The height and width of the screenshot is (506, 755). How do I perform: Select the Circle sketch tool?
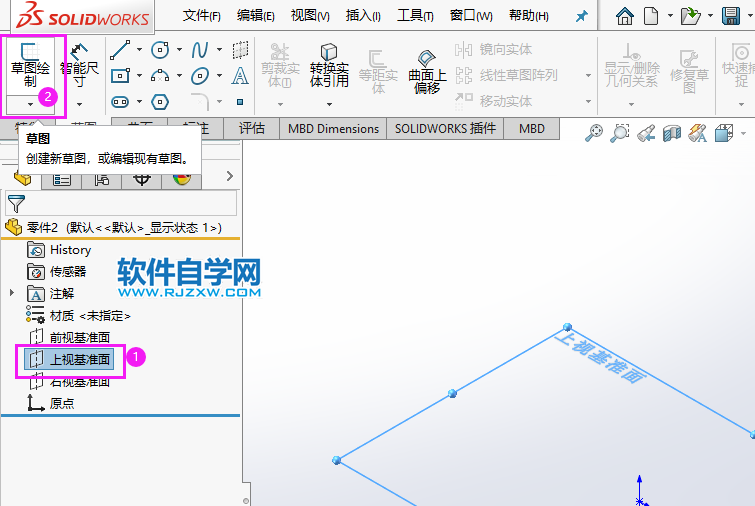click(x=160, y=50)
